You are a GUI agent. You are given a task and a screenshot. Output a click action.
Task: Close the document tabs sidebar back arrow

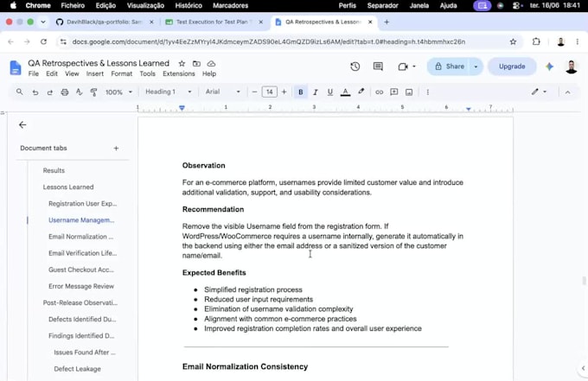point(22,124)
